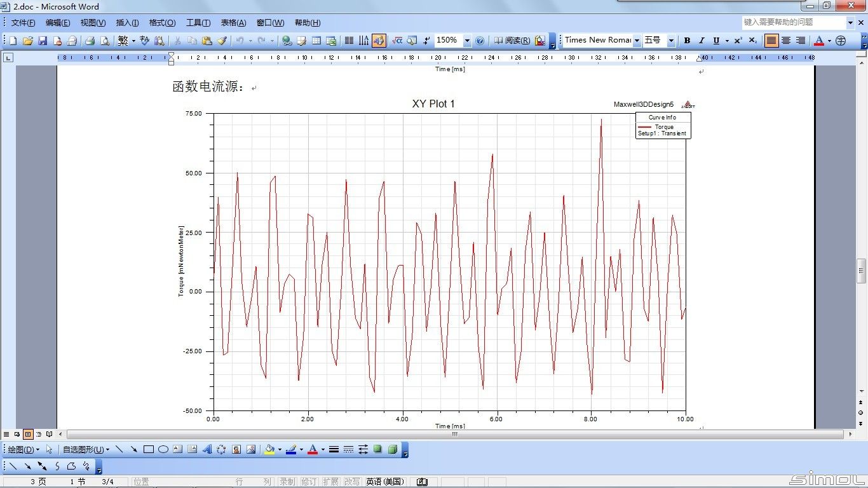Open Print Preview magnifier icon
This screenshot has height=488, width=868.
(105, 41)
